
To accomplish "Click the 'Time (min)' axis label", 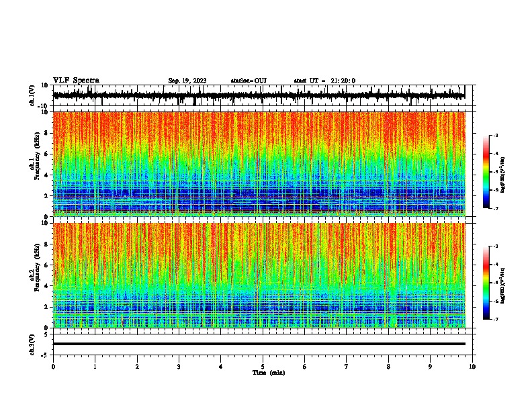I will pos(269,373).
